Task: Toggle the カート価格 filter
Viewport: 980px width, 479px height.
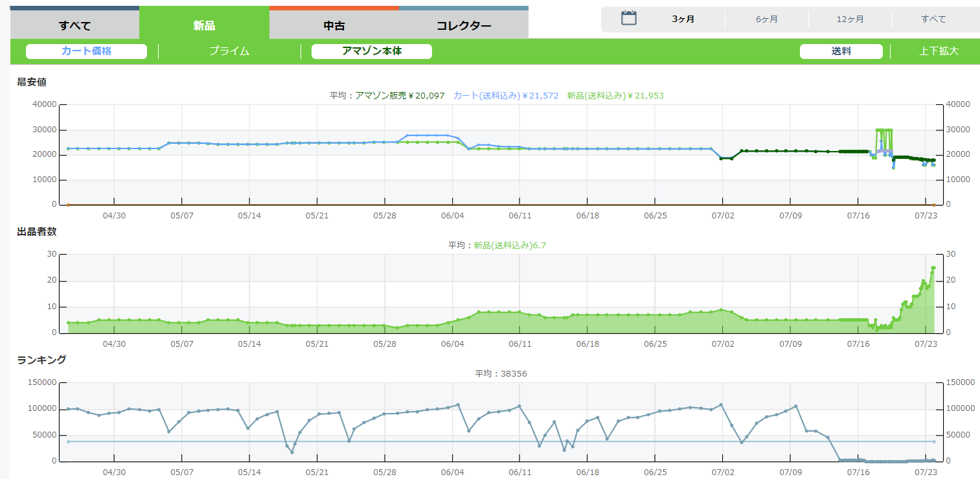Action: pos(87,51)
